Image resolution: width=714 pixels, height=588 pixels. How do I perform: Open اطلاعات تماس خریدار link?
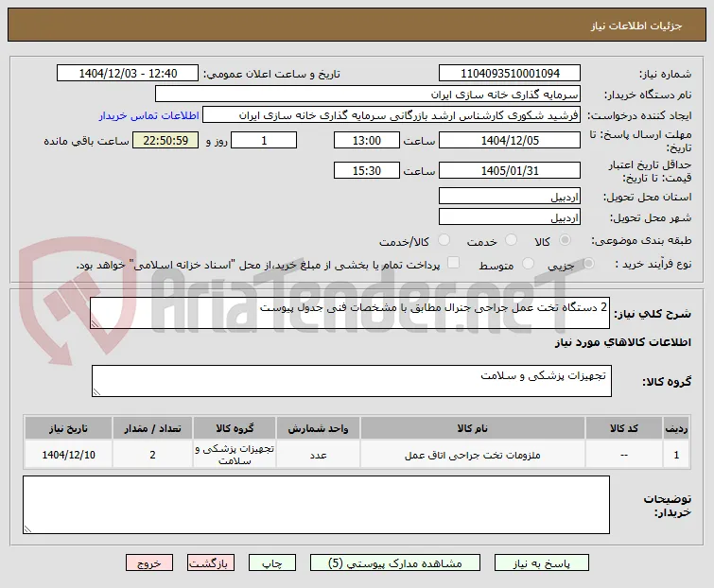click(x=148, y=116)
